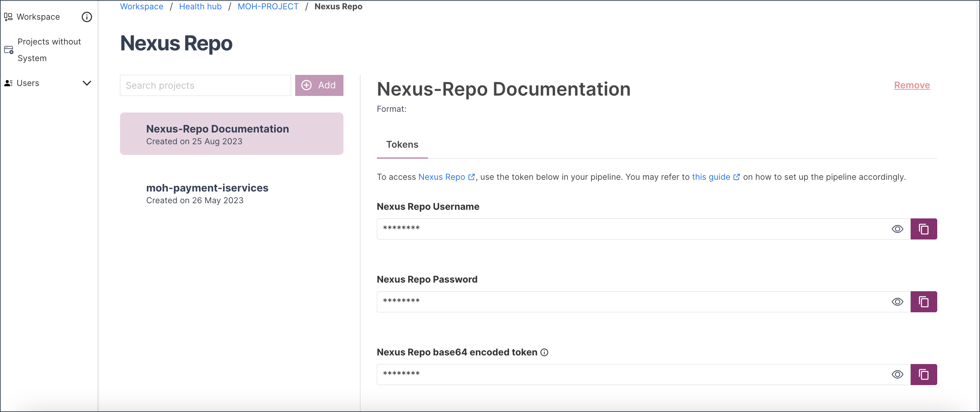
Task: Switch to the Tokens tab
Action: pyautogui.click(x=402, y=145)
